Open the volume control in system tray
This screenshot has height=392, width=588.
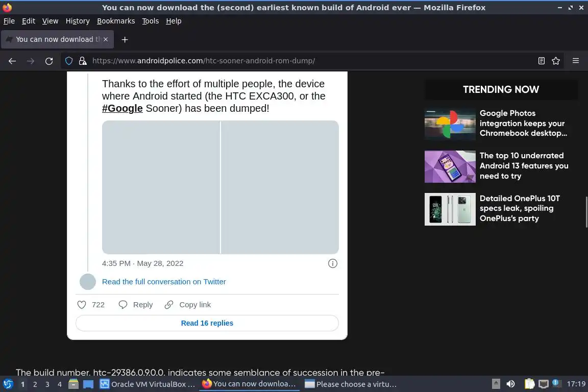pyautogui.click(x=511, y=384)
